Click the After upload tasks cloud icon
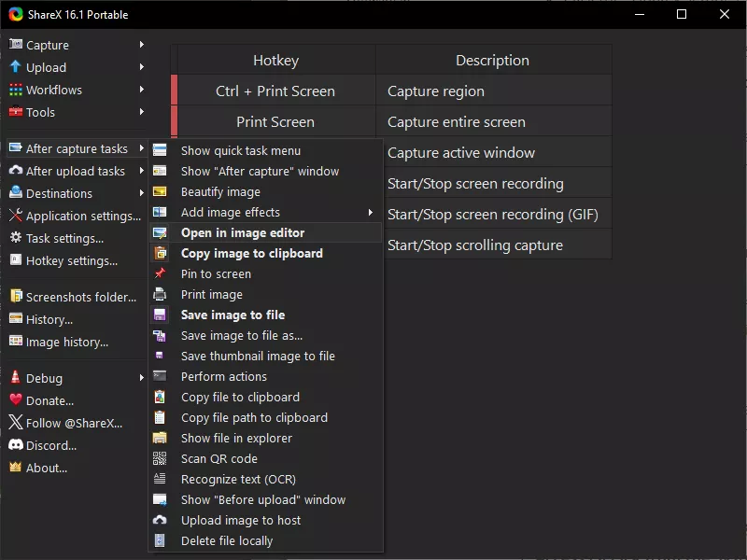Screen dimensions: 747x560 click(x=16, y=171)
